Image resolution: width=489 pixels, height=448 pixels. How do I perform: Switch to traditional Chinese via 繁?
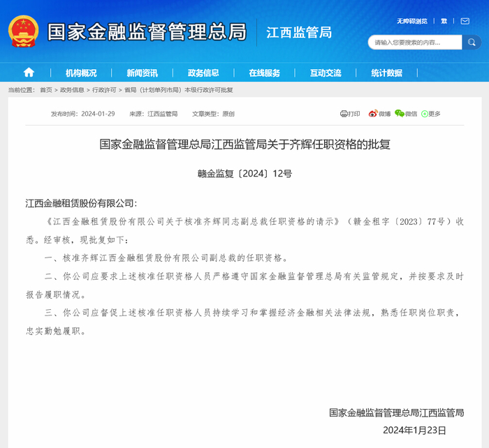pos(444,21)
